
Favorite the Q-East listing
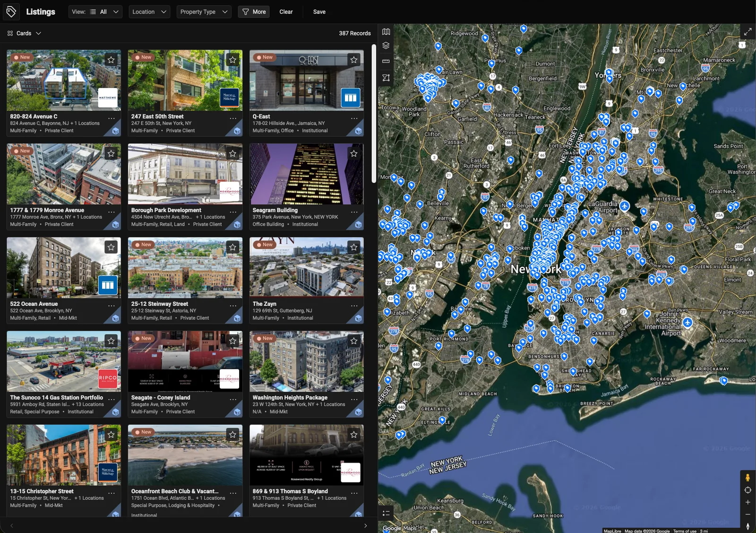click(354, 60)
